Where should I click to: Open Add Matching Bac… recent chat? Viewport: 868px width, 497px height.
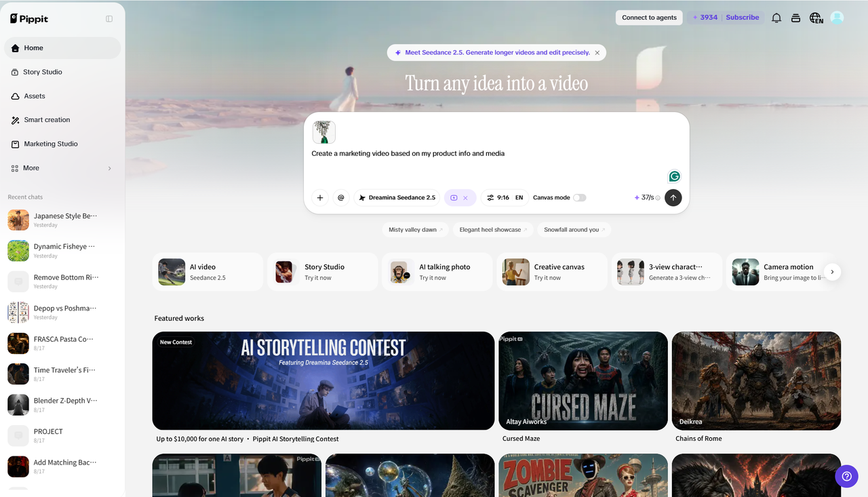62,466
